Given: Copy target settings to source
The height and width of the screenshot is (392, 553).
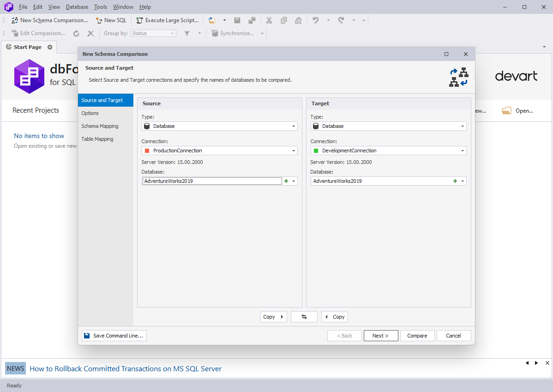Looking at the screenshot, I should (x=335, y=317).
